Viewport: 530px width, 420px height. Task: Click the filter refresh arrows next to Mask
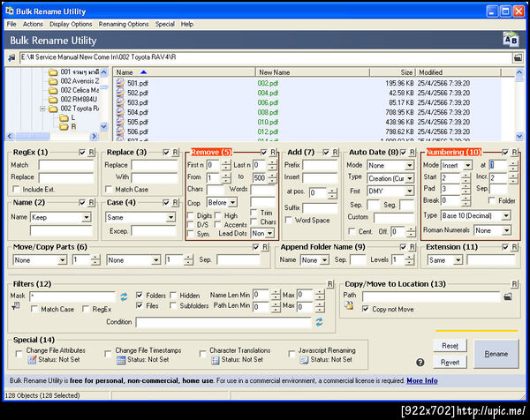point(125,296)
